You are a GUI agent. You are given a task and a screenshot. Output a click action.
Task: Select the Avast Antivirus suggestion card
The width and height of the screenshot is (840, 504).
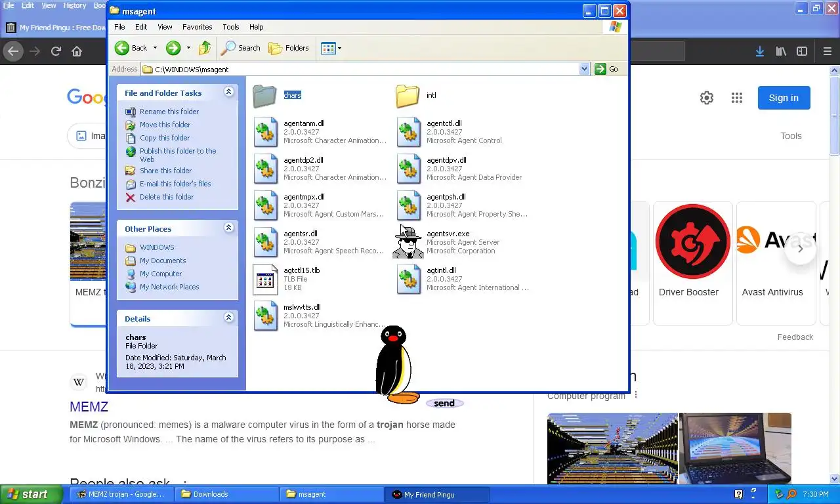(776, 263)
